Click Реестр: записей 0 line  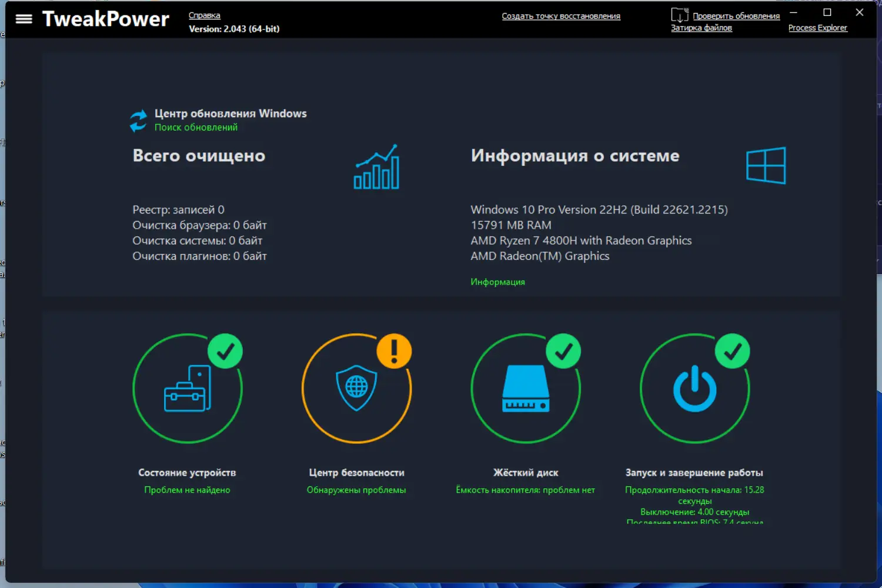(178, 210)
